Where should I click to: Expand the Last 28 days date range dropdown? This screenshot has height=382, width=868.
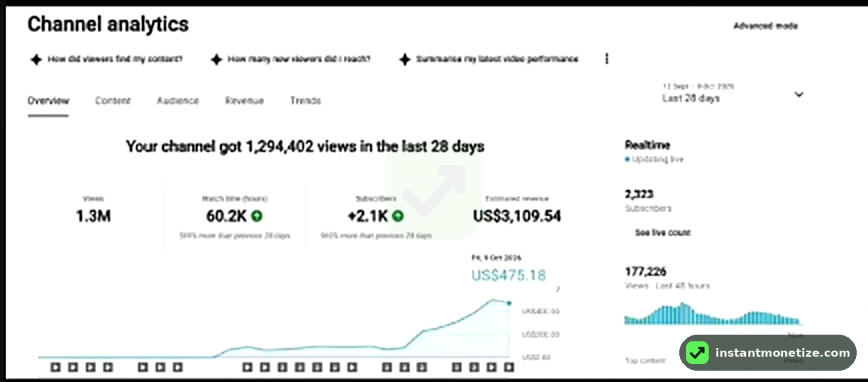pos(733,94)
